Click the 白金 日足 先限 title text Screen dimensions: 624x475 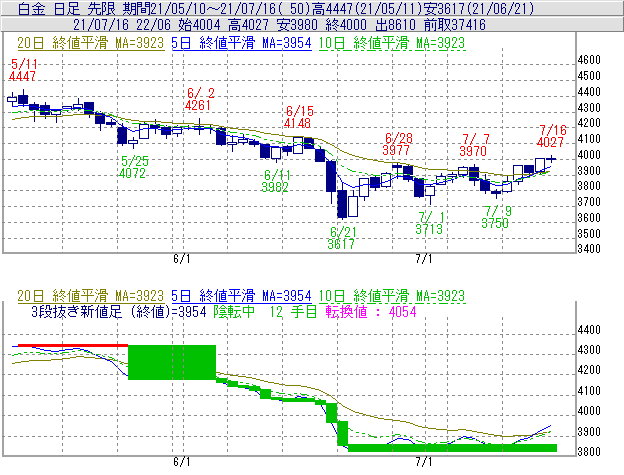[x=67, y=9]
